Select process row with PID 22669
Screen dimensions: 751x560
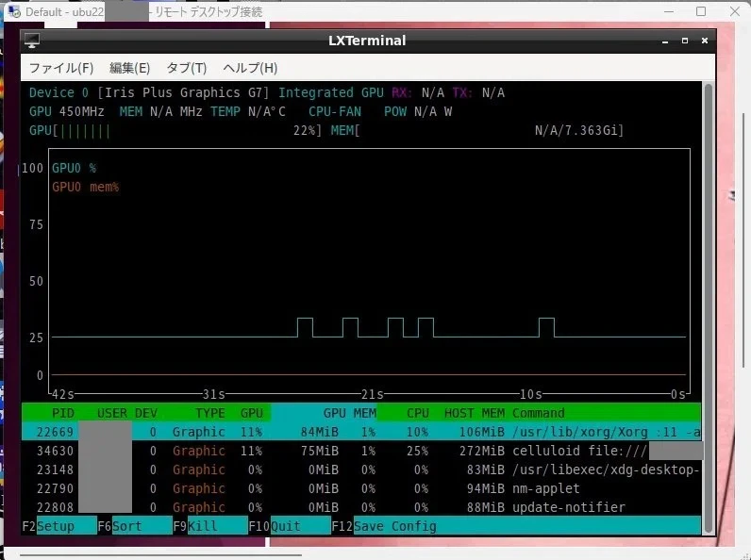(361, 432)
